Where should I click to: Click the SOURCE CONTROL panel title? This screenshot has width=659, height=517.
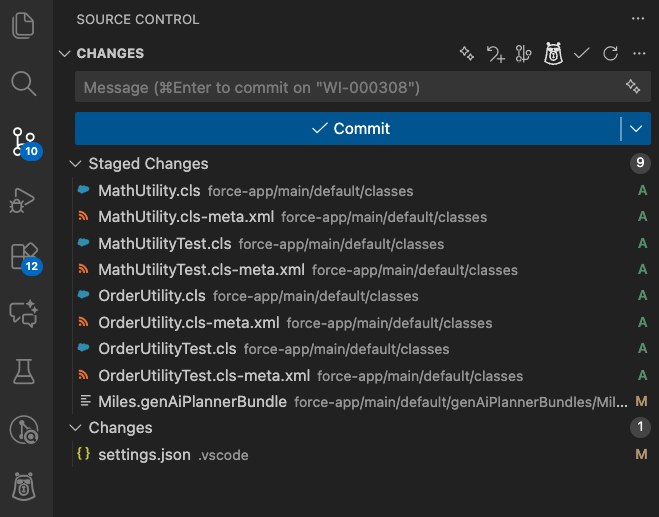138,19
